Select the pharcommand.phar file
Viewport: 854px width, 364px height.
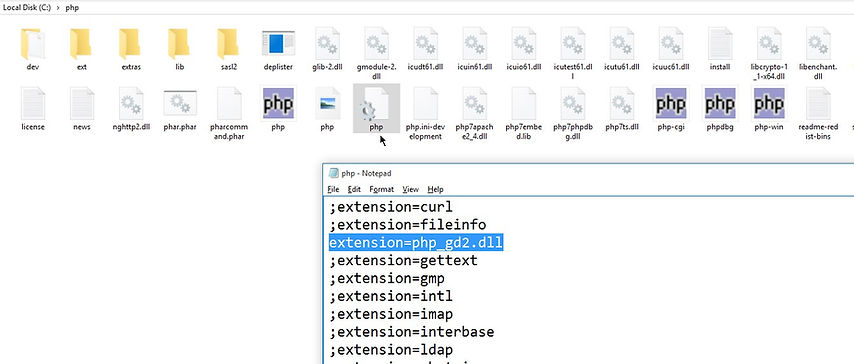229,114
